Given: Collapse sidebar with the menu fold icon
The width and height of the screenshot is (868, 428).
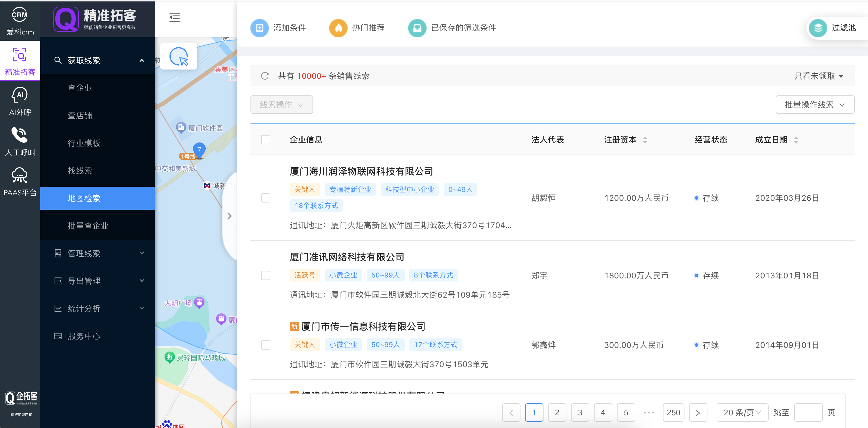Looking at the screenshot, I should (x=174, y=17).
